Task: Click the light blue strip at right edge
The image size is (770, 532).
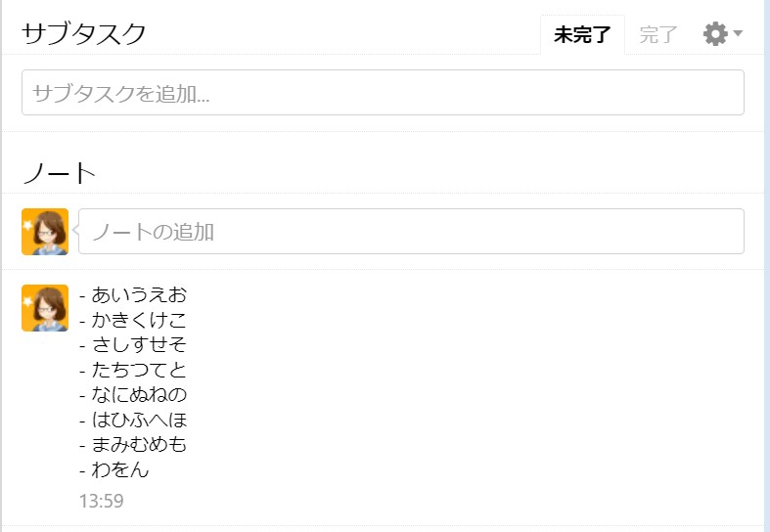Action: coord(766,266)
